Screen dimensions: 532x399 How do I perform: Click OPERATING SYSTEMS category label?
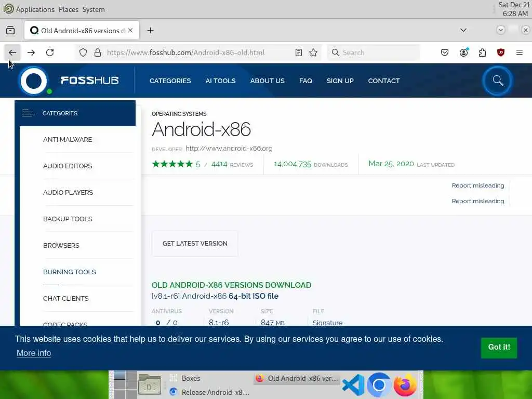pos(179,114)
